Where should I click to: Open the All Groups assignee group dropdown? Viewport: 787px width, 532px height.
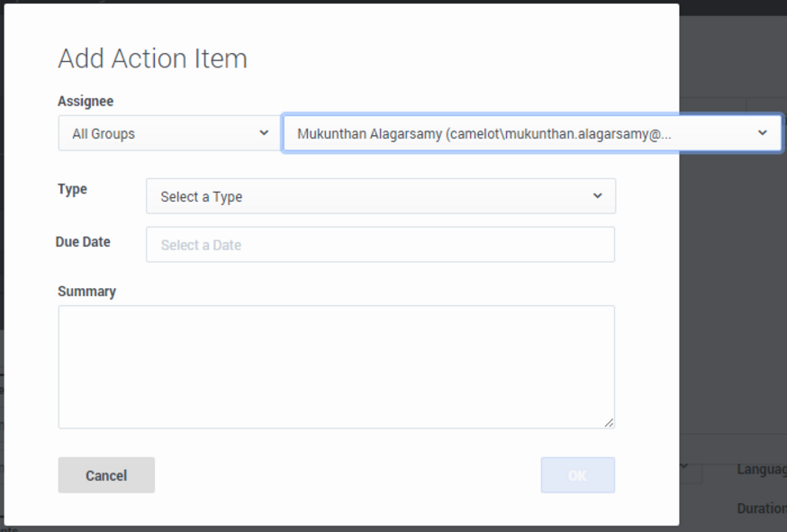[168, 133]
